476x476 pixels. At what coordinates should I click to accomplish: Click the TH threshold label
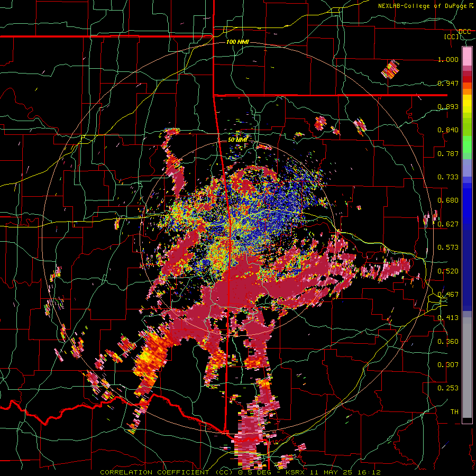tap(454, 412)
